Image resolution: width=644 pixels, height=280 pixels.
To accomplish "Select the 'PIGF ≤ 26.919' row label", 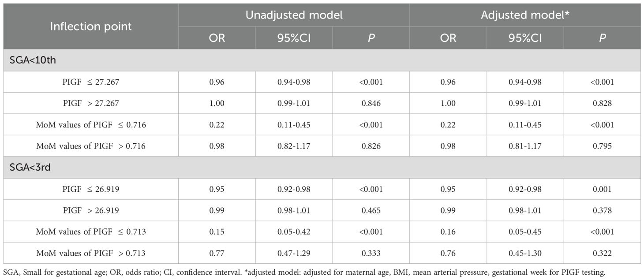I will [x=91, y=189].
